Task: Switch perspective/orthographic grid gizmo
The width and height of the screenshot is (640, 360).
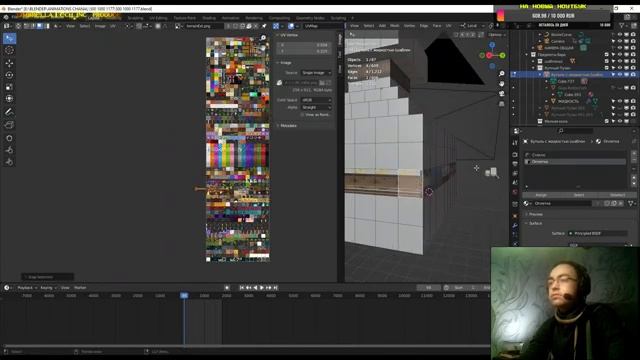Action: (x=502, y=104)
